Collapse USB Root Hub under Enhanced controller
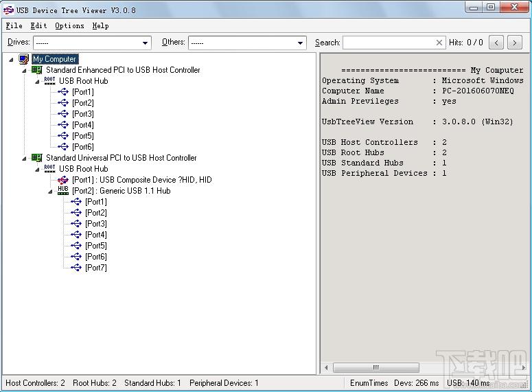The width and height of the screenshot is (532, 392). [37, 82]
